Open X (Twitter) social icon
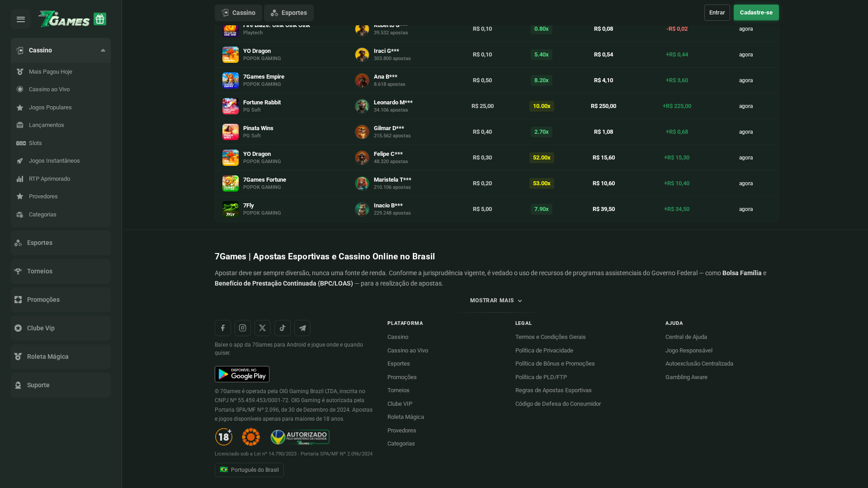Screen dimensions: 868x488 click(263, 328)
